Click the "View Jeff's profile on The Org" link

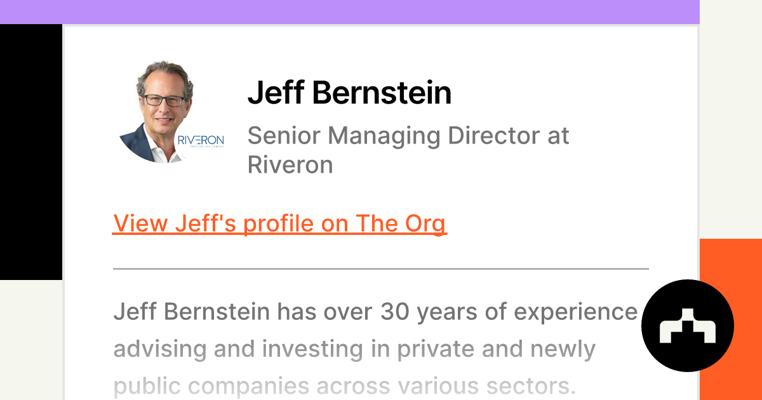click(280, 224)
